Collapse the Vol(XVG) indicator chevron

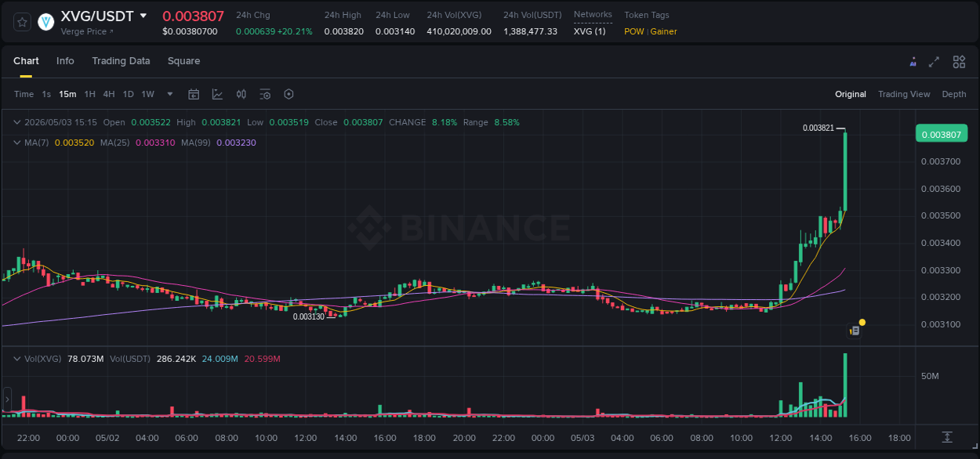pyautogui.click(x=17, y=359)
